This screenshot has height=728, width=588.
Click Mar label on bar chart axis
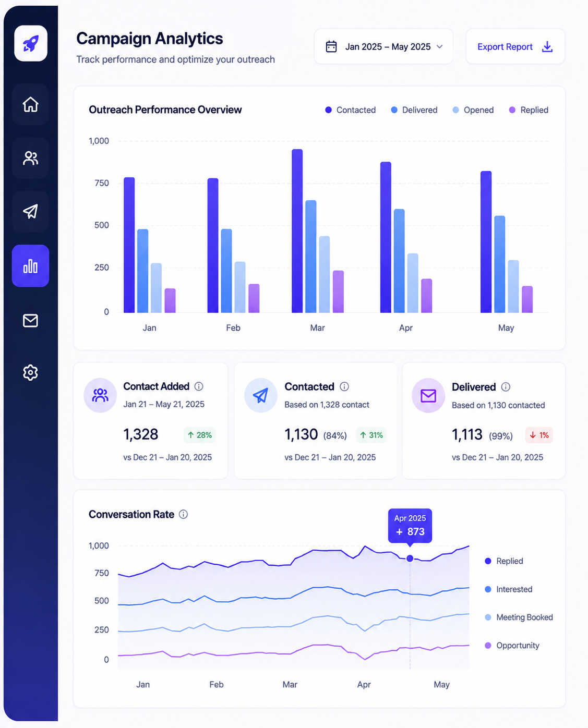tap(317, 328)
